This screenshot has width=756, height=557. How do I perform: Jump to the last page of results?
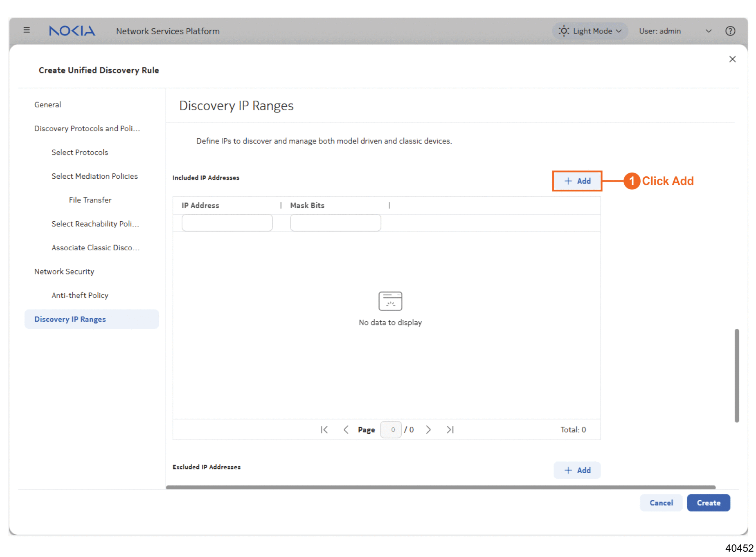click(x=450, y=429)
